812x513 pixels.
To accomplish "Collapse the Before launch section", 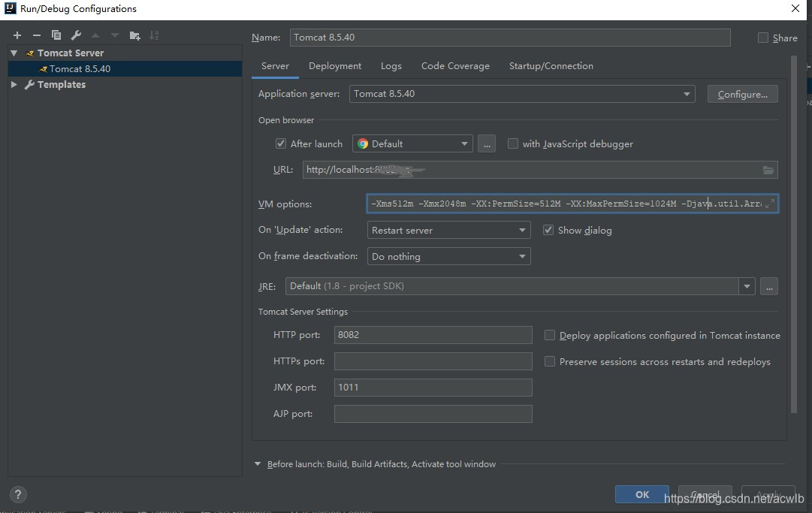I will pos(258,464).
